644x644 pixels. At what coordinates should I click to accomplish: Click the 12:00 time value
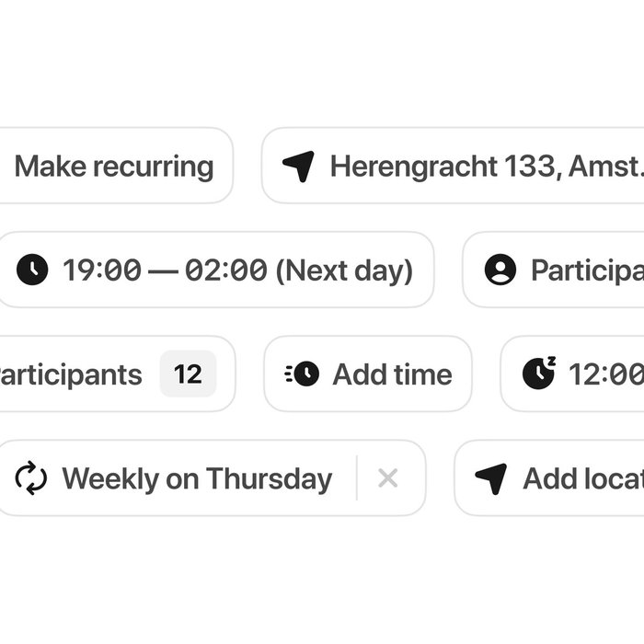pyautogui.click(x=605, y=374)
